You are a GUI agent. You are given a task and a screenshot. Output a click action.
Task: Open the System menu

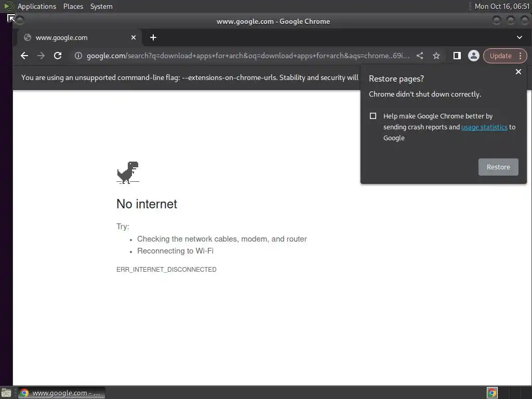101,6
